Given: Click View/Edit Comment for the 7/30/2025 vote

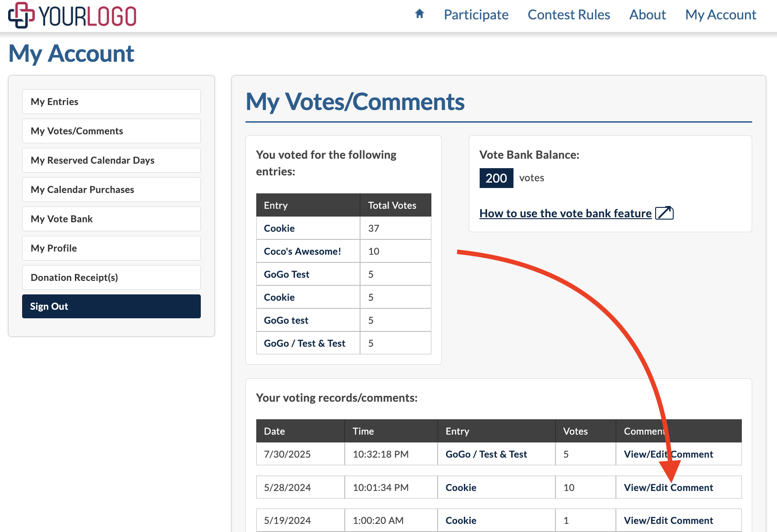Looking at the screenshot, I should pyautogui.click(x=668, y=454).
